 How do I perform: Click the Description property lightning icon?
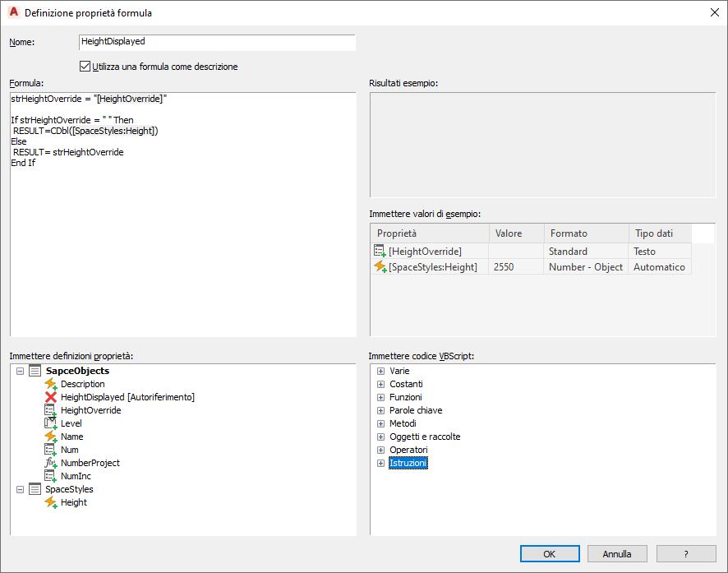51,384
